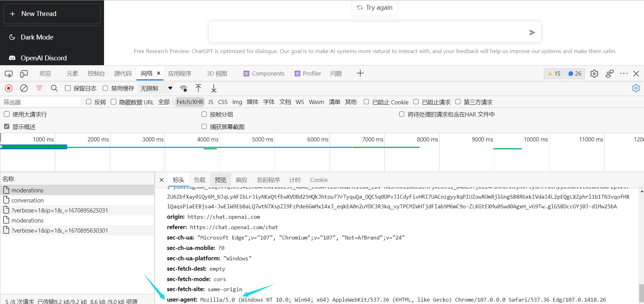Import HAR file upload icon
This screenshot has width=644, height=304.
pos(198,88)
